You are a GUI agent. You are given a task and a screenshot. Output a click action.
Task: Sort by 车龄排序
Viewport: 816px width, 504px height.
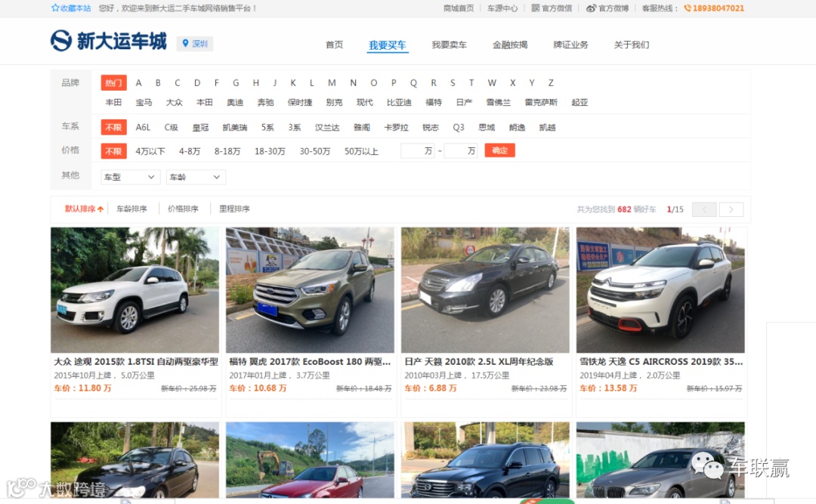131,209
